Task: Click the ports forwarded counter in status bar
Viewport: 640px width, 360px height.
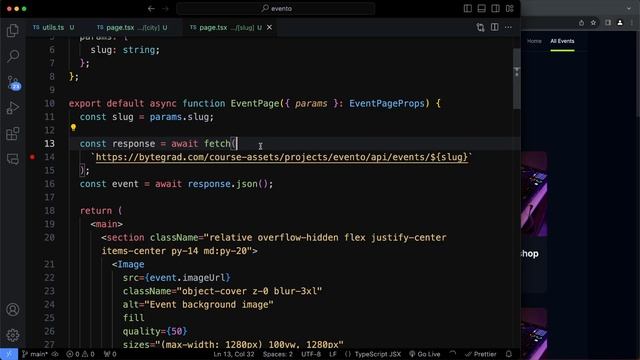Action: 110,354
